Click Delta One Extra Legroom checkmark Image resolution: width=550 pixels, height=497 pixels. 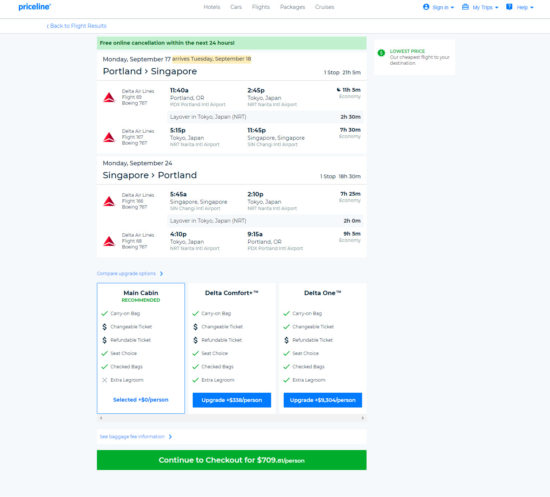pyautogui.click(x=287, y=380)
